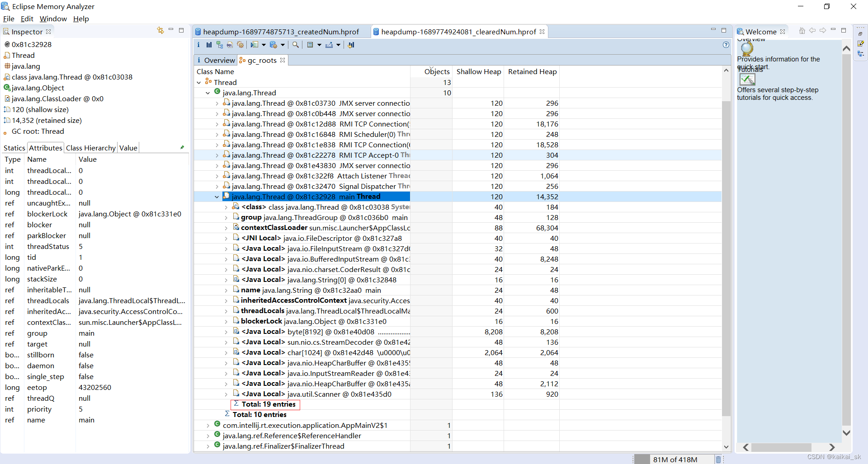
Task: Click the Find Object by Address magnifier
Action: (295, 45)
